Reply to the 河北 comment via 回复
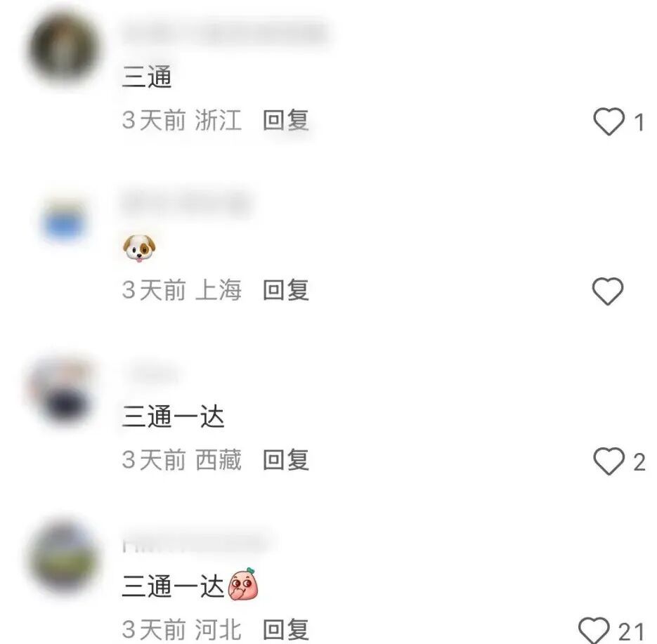Screen dimensions: 657x644 [x=286, y=630]
